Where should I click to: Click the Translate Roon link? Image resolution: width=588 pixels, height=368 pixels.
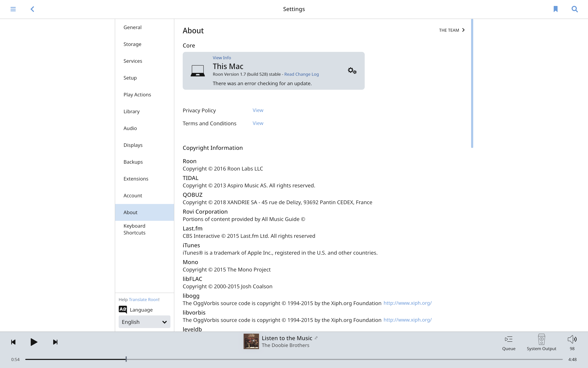pos(143,299)
